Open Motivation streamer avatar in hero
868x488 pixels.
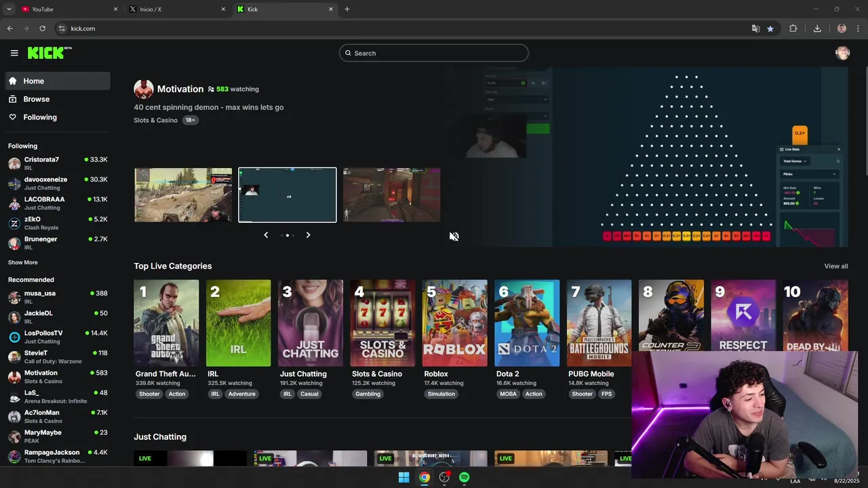click(x=143, y=89)
